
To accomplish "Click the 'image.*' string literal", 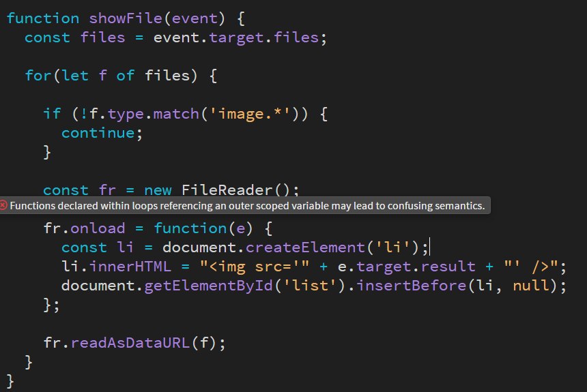I will click(250, 114).
